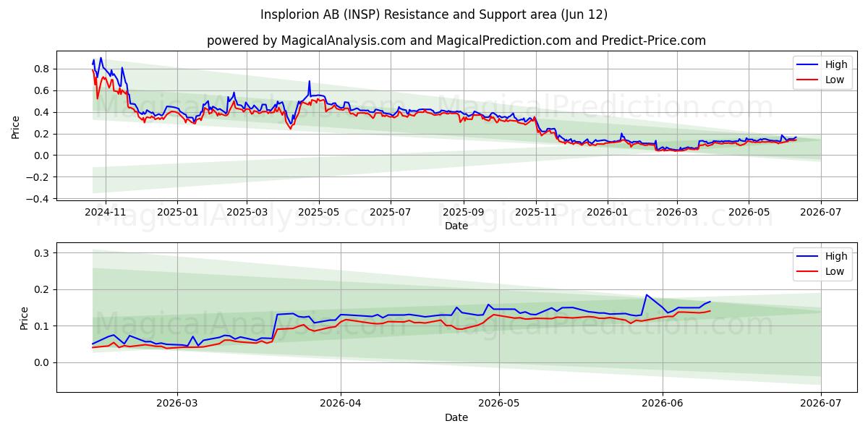Click the '0.3' y-axis label in bottom chart
This screenshot has height=434, width=868.
coord(43,253)
